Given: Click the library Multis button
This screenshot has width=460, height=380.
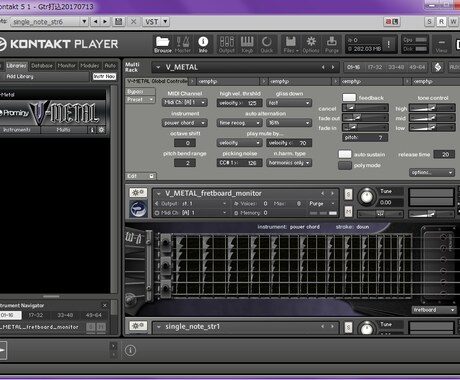Looking at the screenshot, I should [63, 130].
